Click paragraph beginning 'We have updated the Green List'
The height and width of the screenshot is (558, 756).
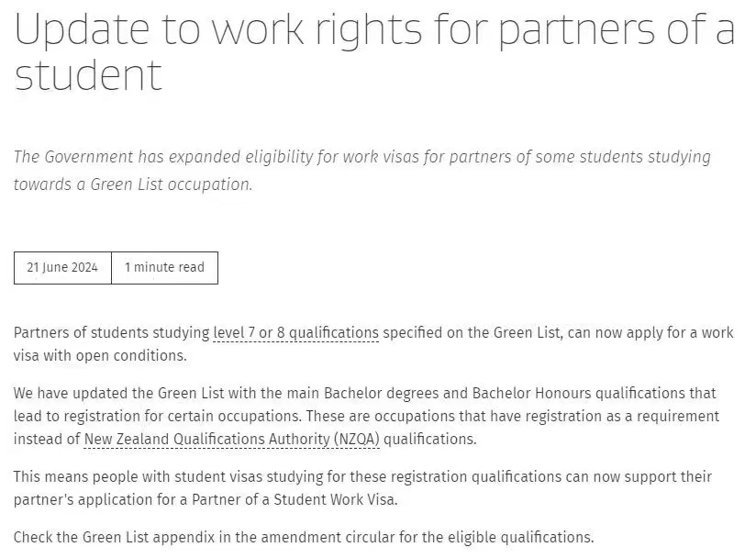click(x=366, y=417)
